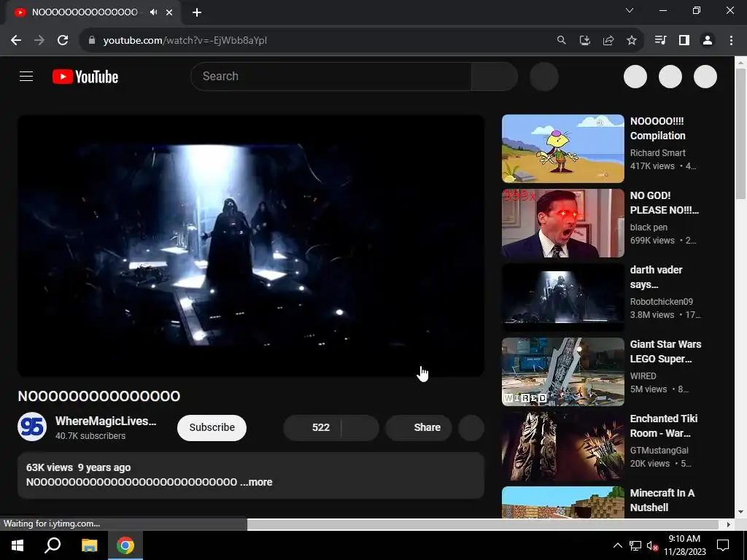Click the YouTube search submit button
The height and width of the screenshot is (560, 747).
pyautogui.click(x=494, y=76)
